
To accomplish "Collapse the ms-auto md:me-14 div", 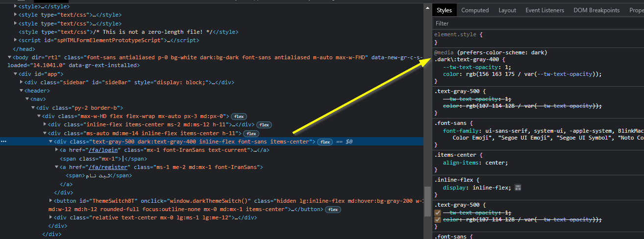I will [45, 133].
